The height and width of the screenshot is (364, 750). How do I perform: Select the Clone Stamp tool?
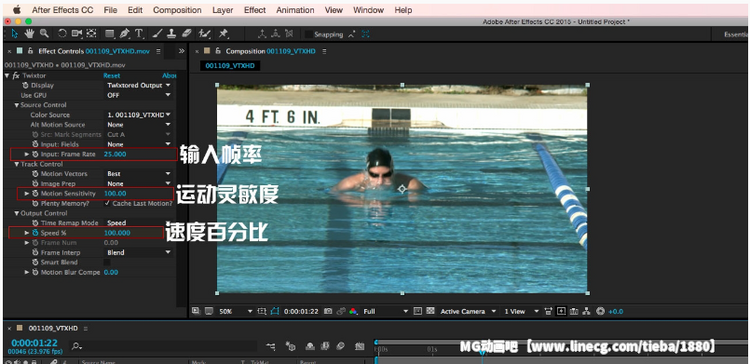click(172, 33)
